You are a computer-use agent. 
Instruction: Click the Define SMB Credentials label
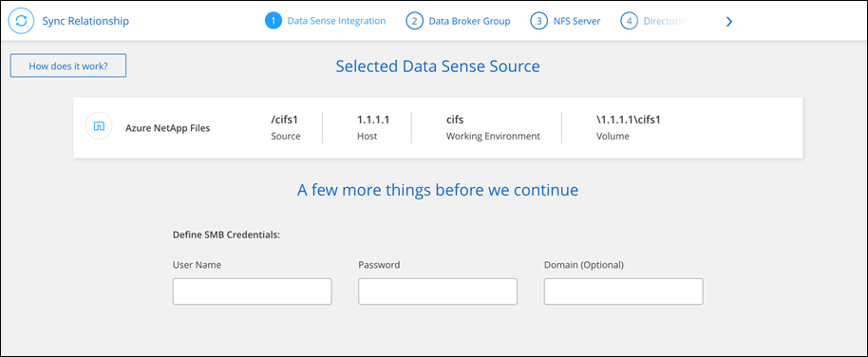pos(226,235)
